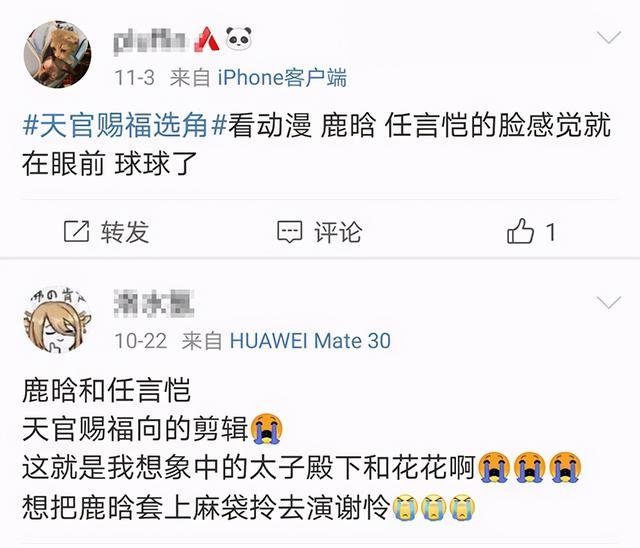Image resolution: width=640 pixels, height=548 pixels.
Task: Tap the panda badge icon
Action: 238,39
